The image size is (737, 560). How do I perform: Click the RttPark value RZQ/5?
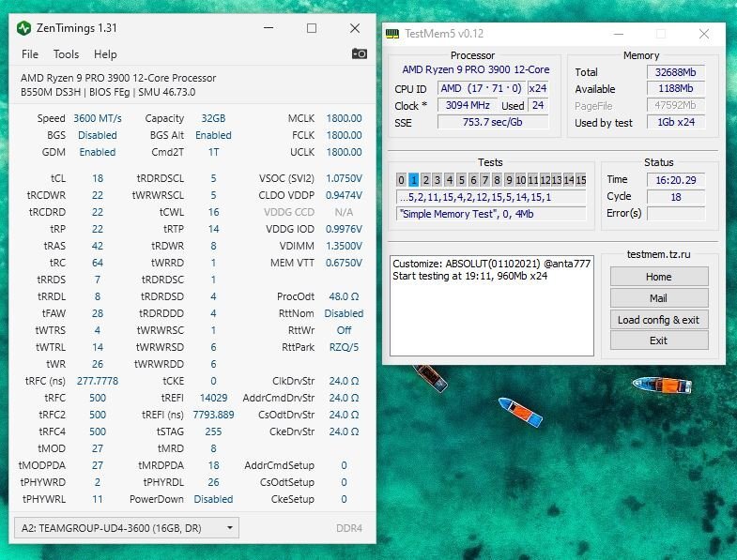pyautogui.click(x=344, y=347)
